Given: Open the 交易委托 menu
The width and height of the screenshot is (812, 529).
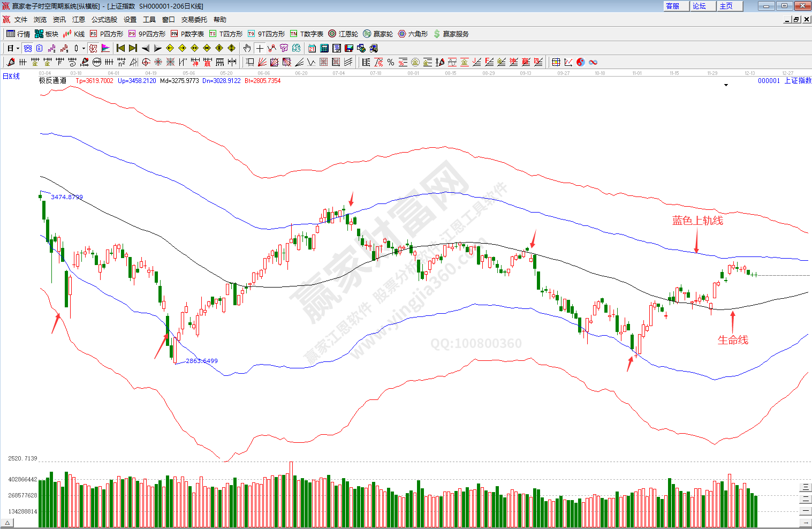Looking at the screenshot, I should click(x=194, y=19).
